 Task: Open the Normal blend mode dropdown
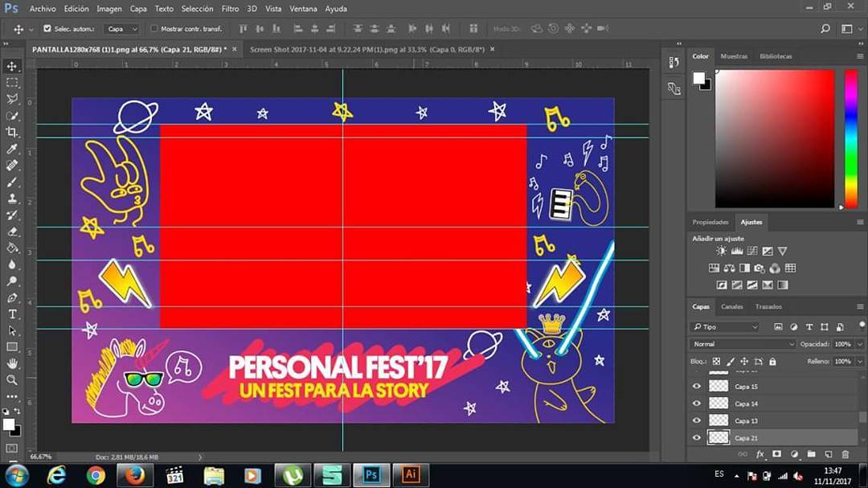click(743, 345)
